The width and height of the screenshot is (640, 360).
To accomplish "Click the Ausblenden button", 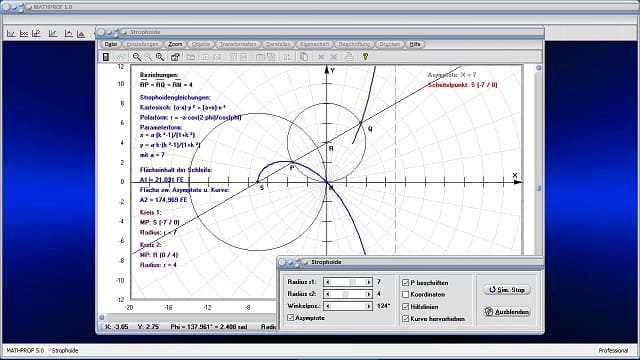I will [x=507, y=312].
